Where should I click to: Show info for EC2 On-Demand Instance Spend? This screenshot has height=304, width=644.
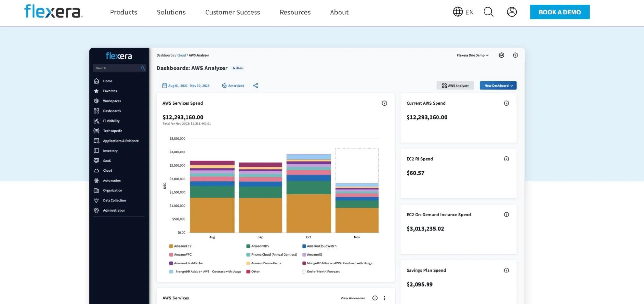point(506,215)
